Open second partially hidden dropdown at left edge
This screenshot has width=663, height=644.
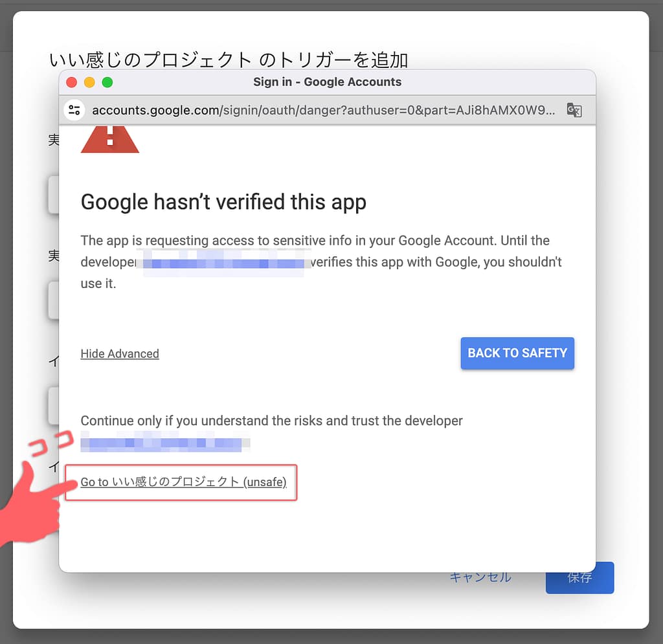[x=54, y=300]
